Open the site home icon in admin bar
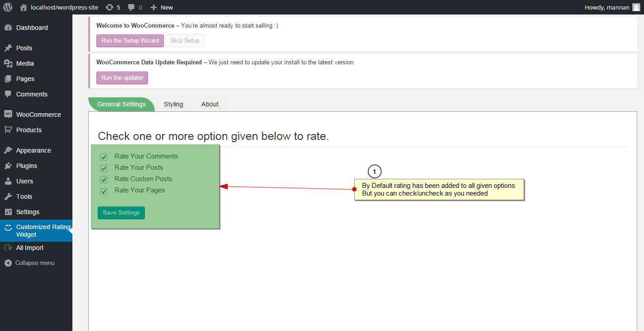 point(24,7)
